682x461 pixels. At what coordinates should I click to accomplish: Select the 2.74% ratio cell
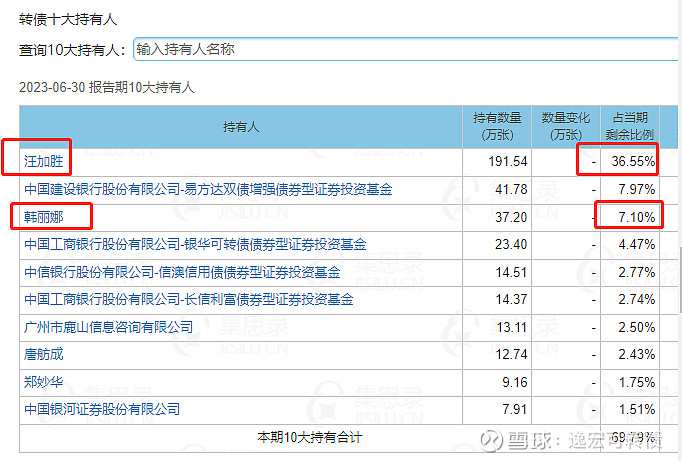[630, 300]
